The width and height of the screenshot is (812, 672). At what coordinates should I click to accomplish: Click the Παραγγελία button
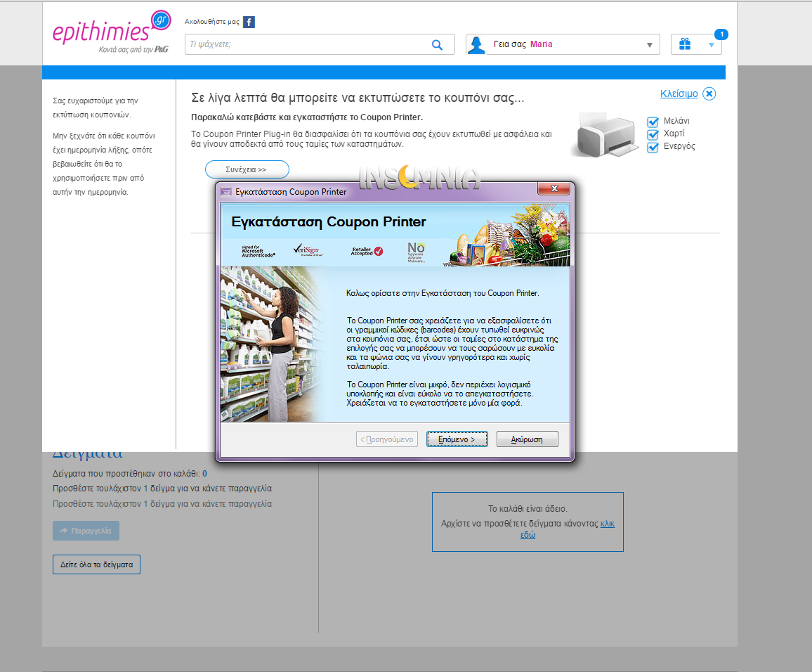tap(86, 531)
